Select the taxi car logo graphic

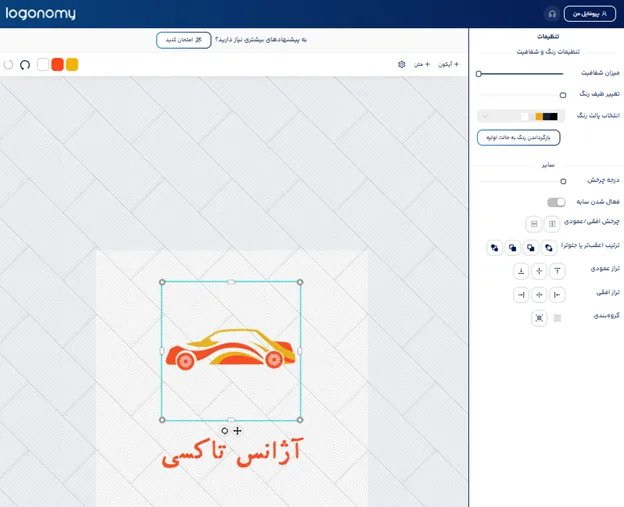tap(231, 349)
